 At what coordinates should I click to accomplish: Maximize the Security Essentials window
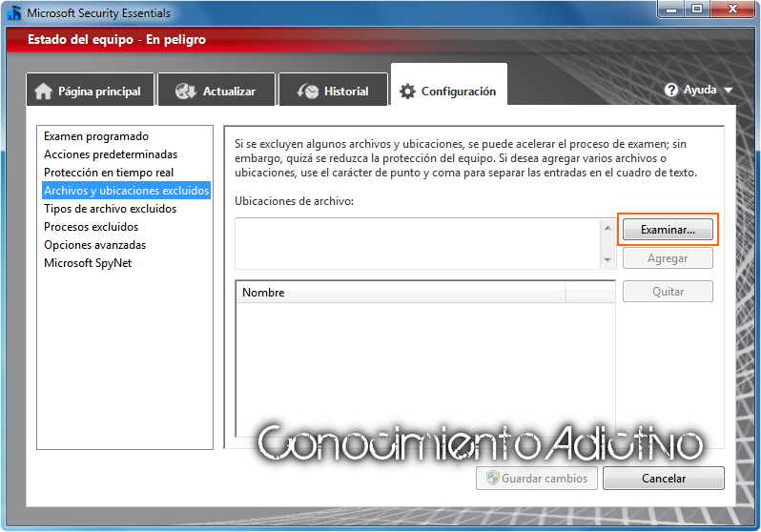point(697,10)
